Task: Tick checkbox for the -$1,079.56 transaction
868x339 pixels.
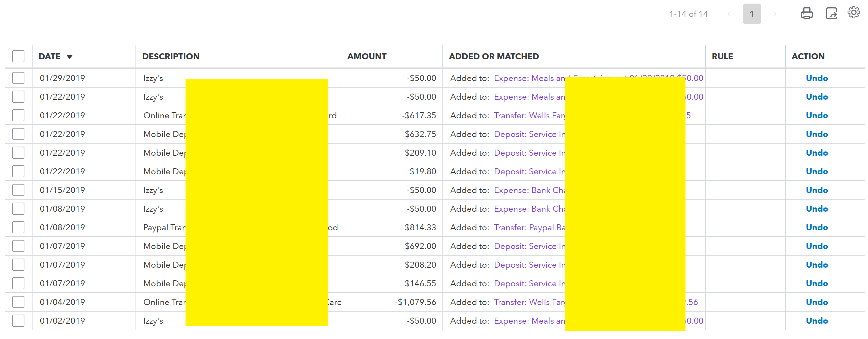Action: [x=18, y=302]
